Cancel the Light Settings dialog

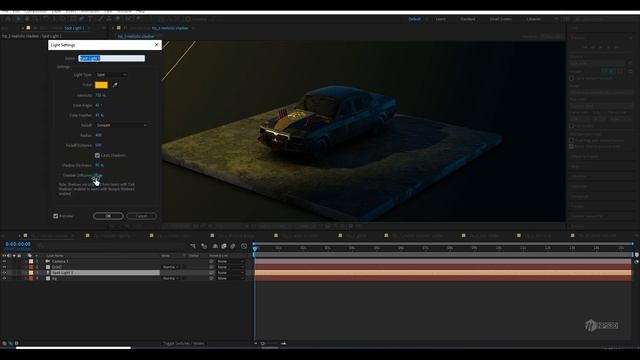click(141, 216)
